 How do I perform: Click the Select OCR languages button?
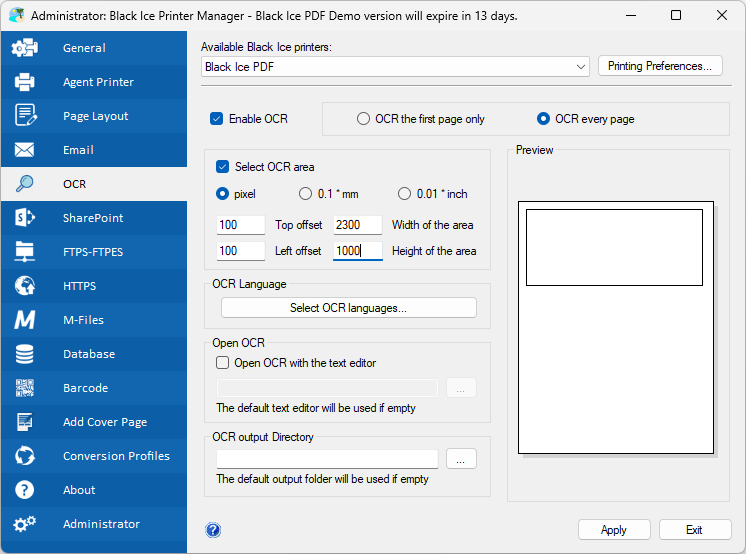(x=348, y=308)
